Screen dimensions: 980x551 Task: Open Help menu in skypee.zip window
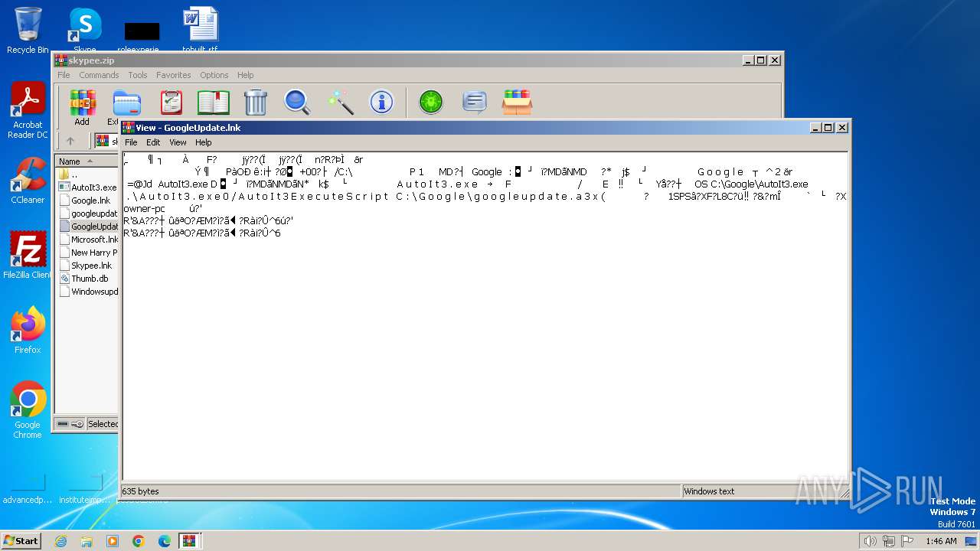245,75
